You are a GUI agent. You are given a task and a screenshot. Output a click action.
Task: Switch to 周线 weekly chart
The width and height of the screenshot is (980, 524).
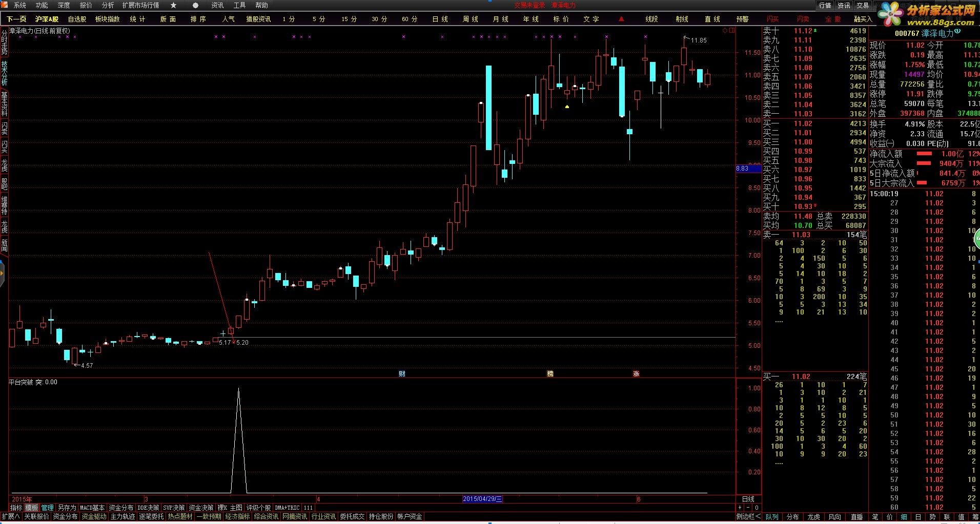tap(470, 19)
